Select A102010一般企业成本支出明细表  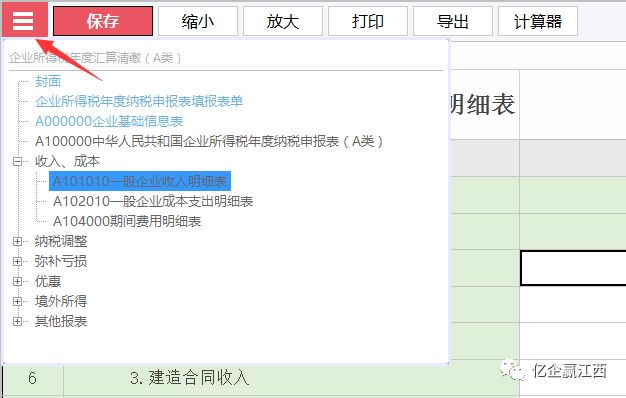[153, 201]
